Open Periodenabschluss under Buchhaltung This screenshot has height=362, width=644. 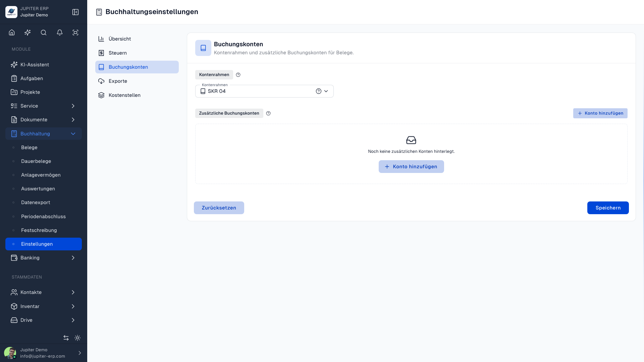pyautogui.click(x=44, y=217)
